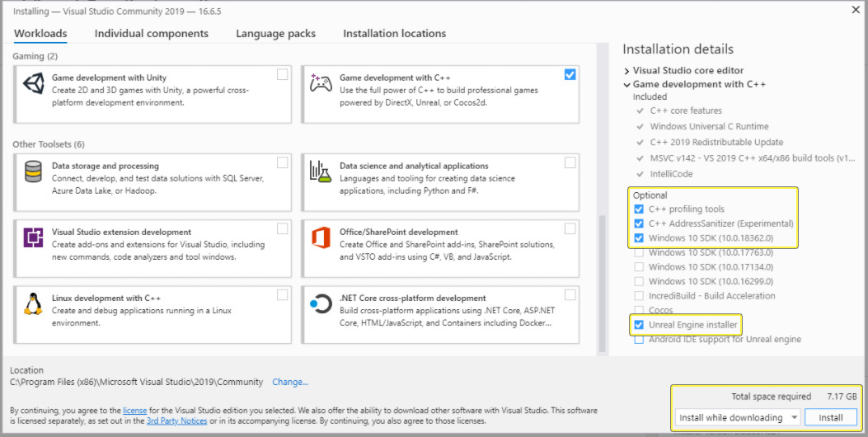Open the Individual components tab
Viewport: 868px width, 437px height.
point(152,34)
